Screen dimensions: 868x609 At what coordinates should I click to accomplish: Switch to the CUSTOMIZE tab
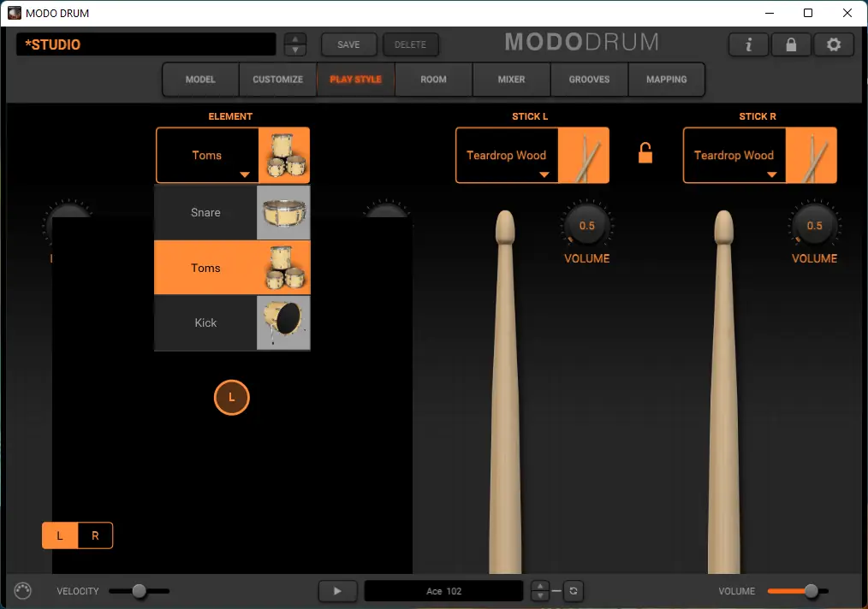tap(278, 80)
